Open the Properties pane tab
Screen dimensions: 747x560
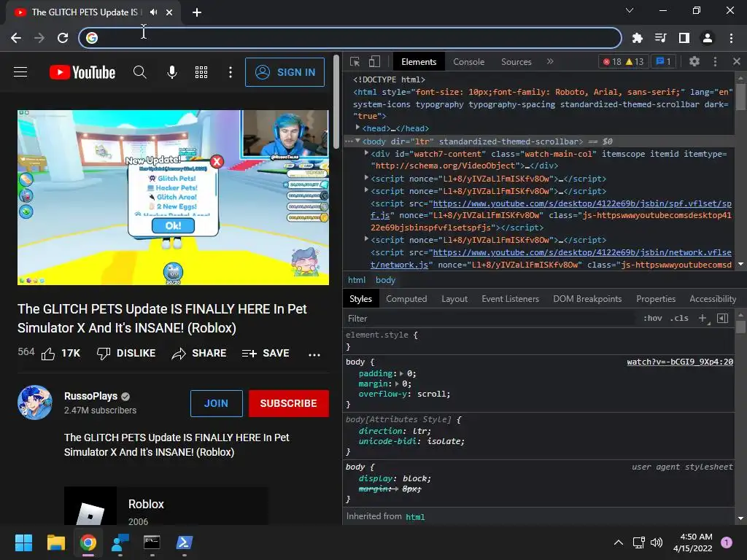tap(656, 299)
